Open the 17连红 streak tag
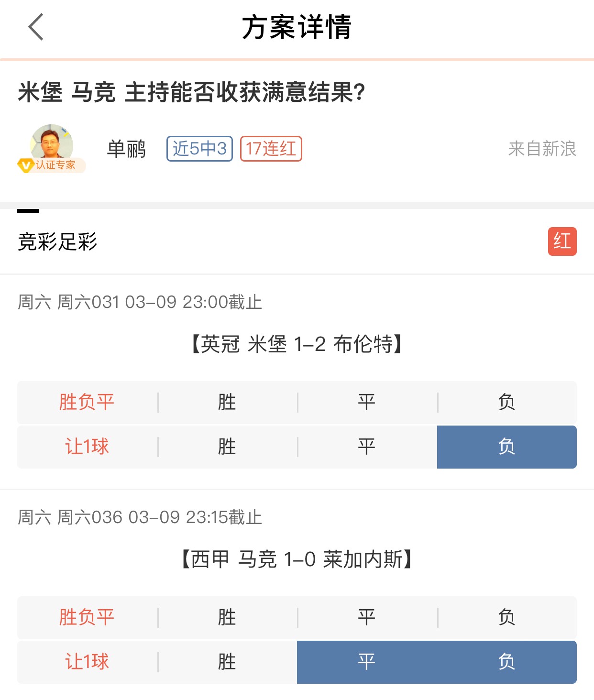 tap(271, 149)
